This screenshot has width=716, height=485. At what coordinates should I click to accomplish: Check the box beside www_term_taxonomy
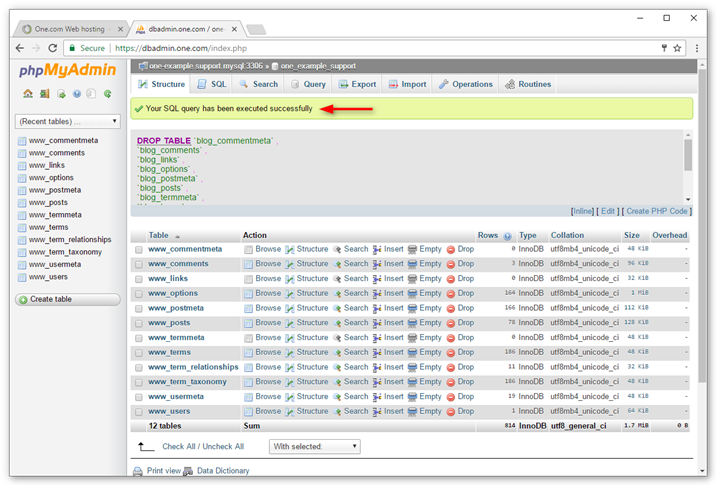pyautogui.click(x=139, y=382)
